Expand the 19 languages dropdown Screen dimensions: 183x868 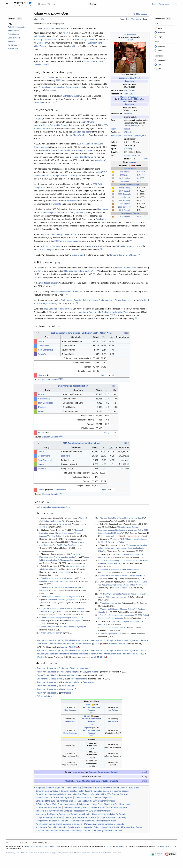pos(142,14)
